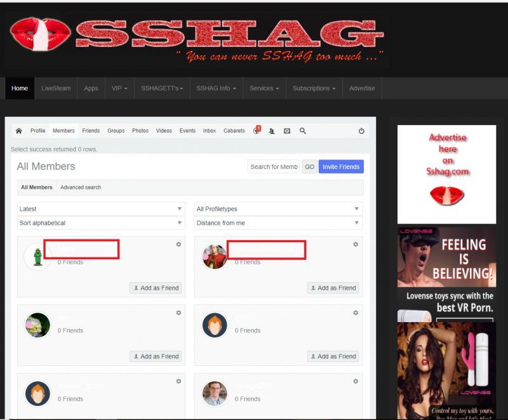The image size is (508, 420).
Task: Open the Events tab
Action: (x=187, y=131)
